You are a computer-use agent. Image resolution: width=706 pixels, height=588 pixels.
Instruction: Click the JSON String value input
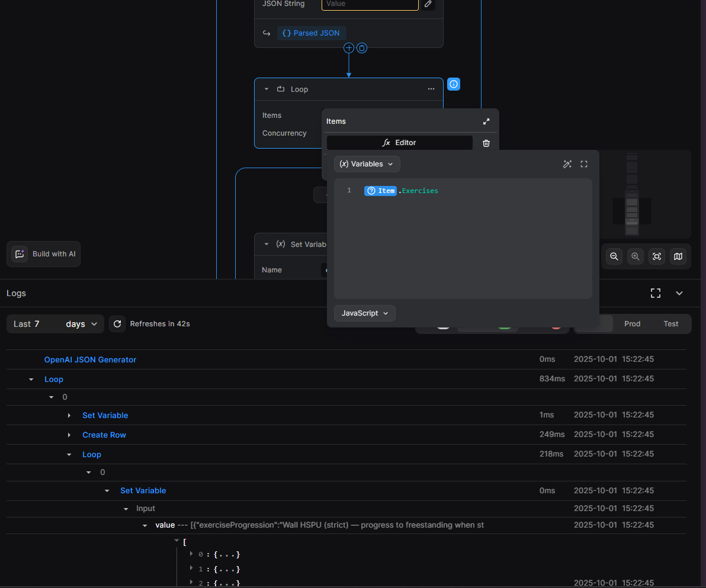point(370,5)
